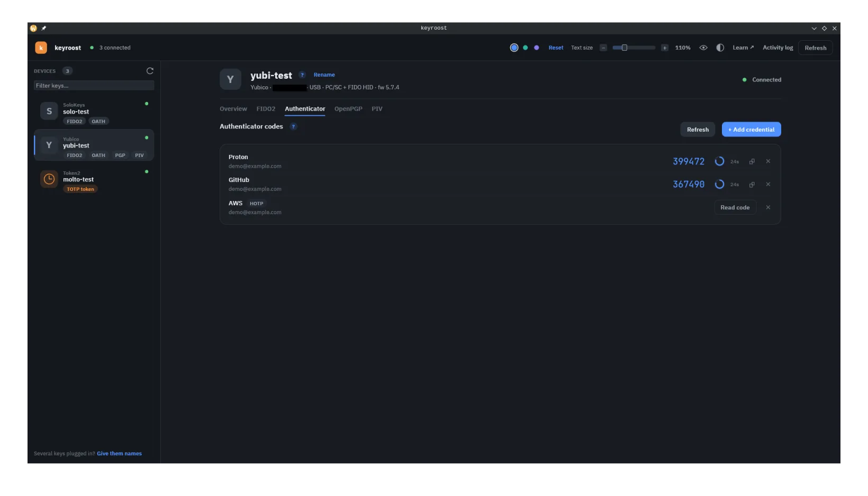The width and height of the screenshot is (868, 496).
Task: Click the S avatar of solo-test
Action: (x=49, y=111)
